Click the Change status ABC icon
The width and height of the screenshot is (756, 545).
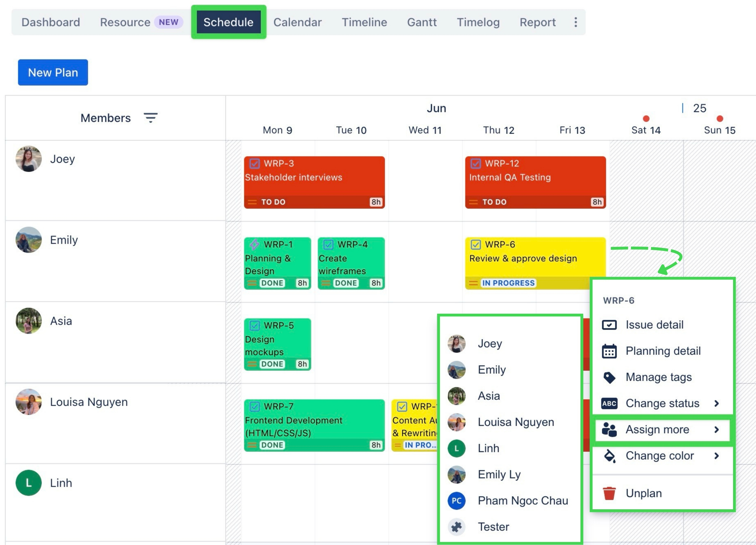[609, 403]
